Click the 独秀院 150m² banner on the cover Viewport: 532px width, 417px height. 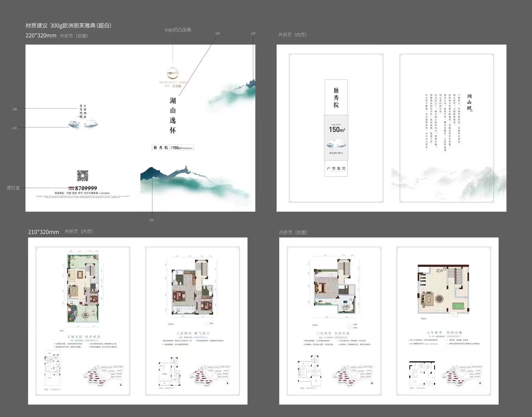click(173, 148)
